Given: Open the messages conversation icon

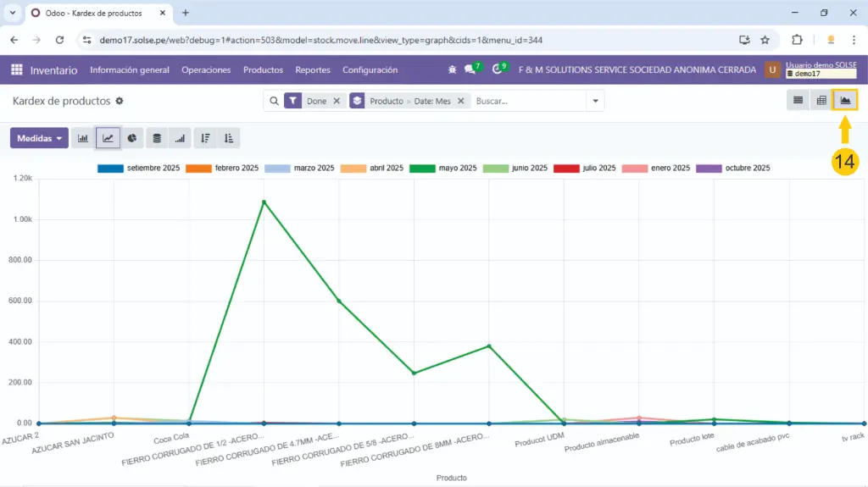Looking at the screenshot, I should tap(470, 69).
